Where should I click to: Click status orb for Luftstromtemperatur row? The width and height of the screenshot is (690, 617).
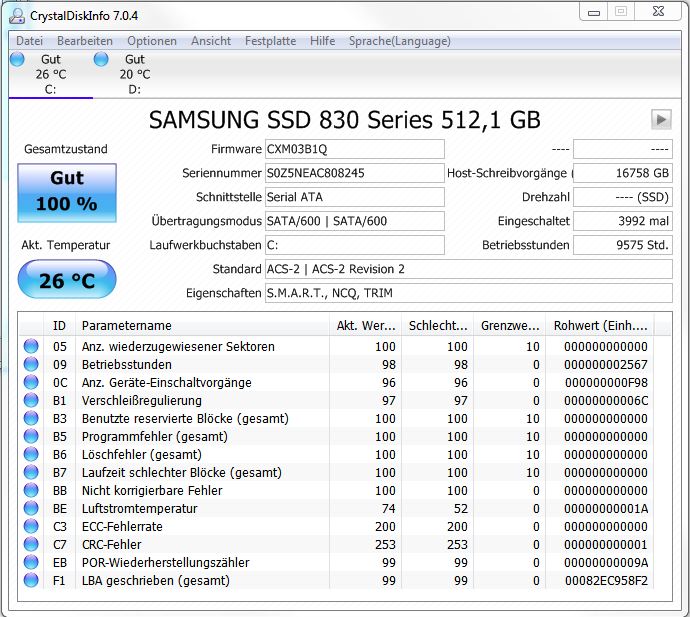click(31, 508)
